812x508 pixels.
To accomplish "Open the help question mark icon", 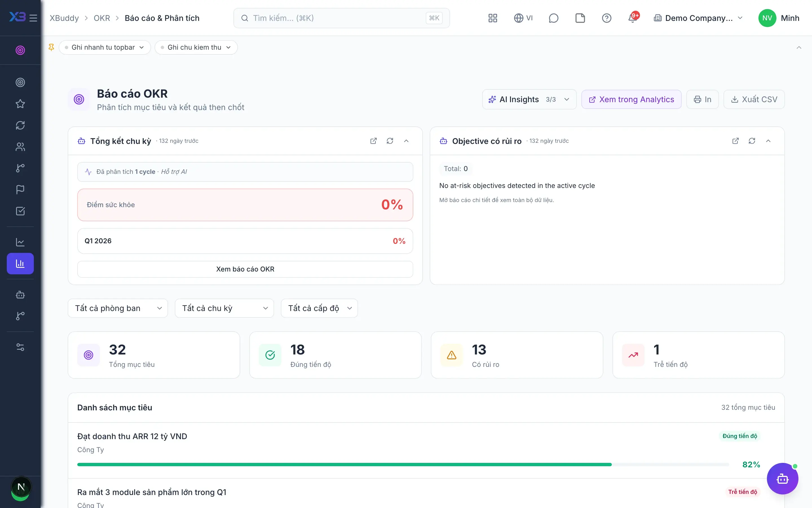I will (607, 18).
